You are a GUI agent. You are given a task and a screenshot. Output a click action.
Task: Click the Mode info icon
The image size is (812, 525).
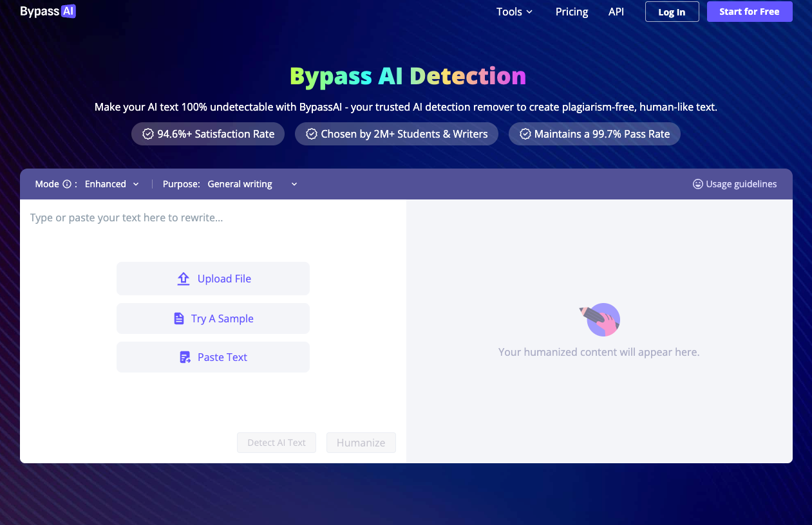(x=67, y=184)
